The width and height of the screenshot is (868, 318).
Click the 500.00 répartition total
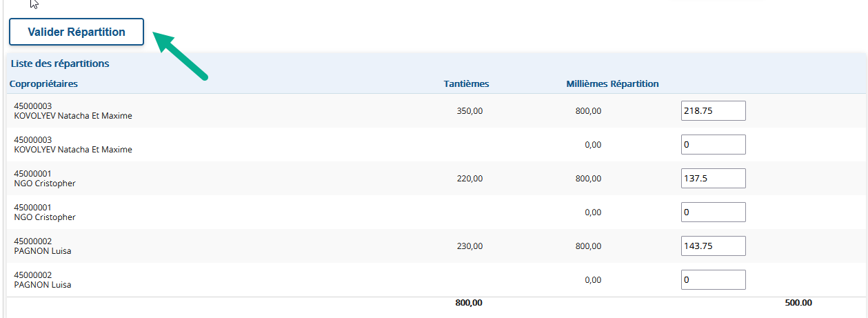click(798, 303)
